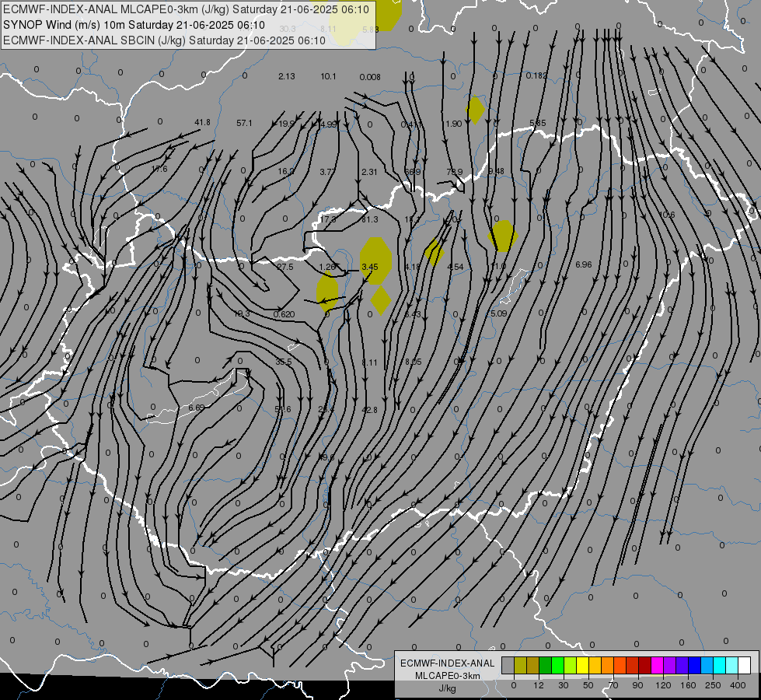This screenshot has height=700, width=761.
Task: Click the map value 4.54
Action: [x=456, y=267]
